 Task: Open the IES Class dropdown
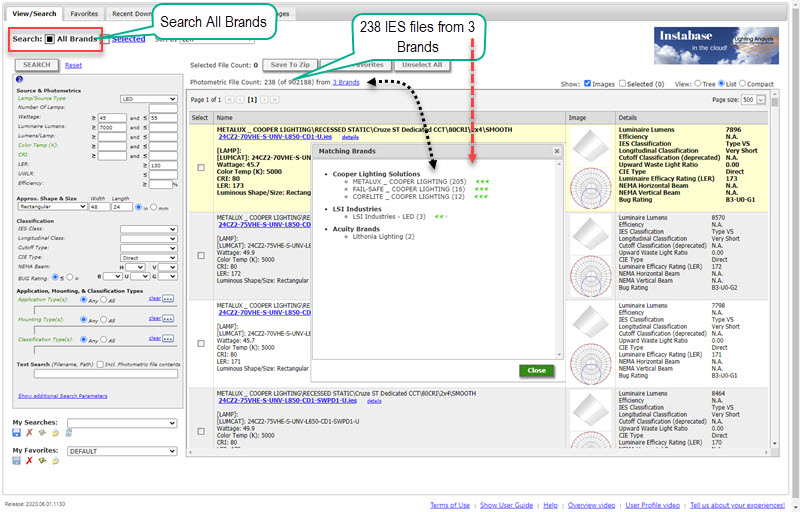pyautogui.click(x=148, y=229)
